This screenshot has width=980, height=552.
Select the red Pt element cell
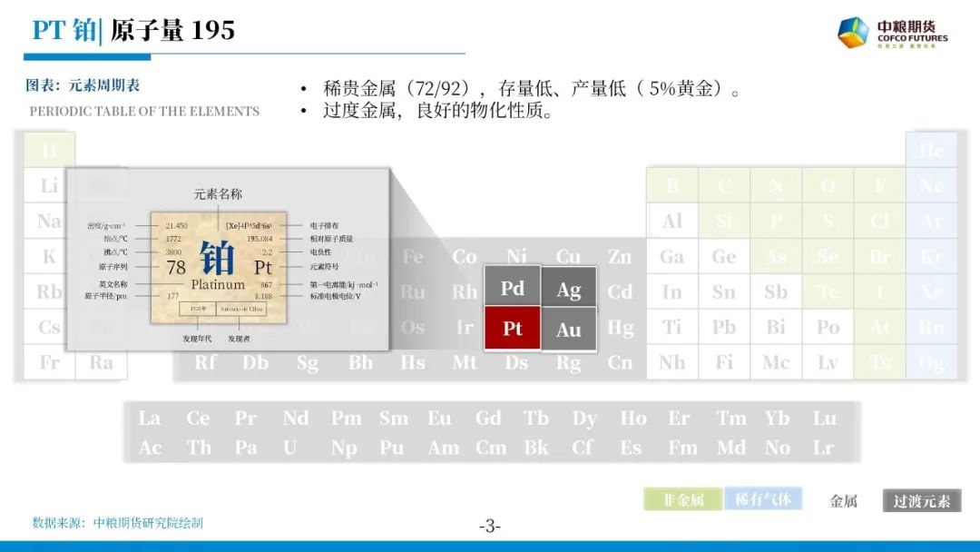click(513, 328)
